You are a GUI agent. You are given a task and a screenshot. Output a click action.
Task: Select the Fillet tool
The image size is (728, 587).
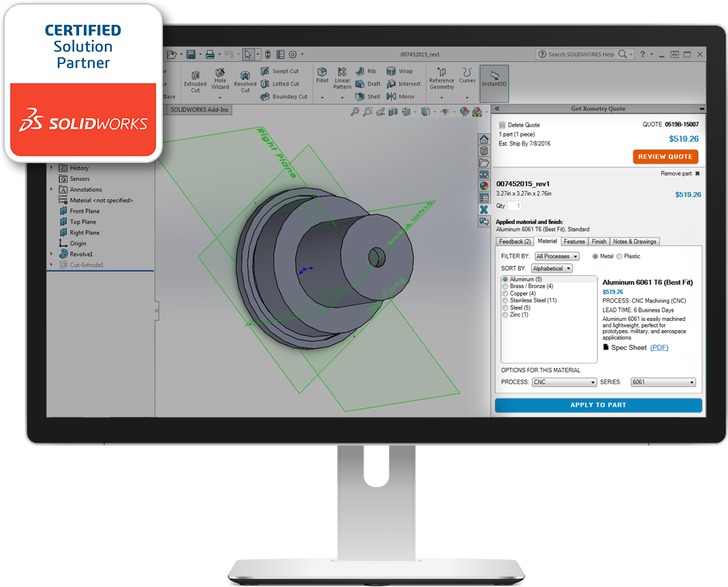pyautogui.click(x=321, y=74)
